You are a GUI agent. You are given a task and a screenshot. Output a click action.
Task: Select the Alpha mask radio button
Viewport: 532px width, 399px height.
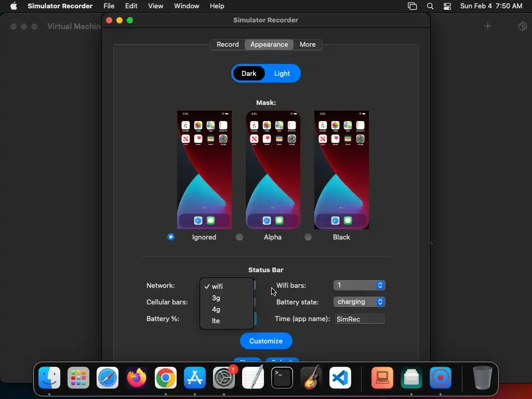click(x=240, y=237)
